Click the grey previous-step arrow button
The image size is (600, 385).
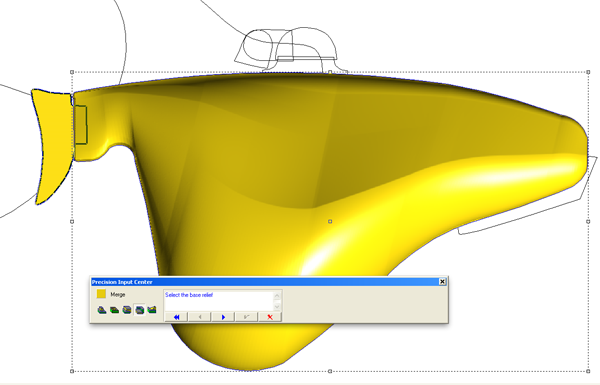(199, 317)
